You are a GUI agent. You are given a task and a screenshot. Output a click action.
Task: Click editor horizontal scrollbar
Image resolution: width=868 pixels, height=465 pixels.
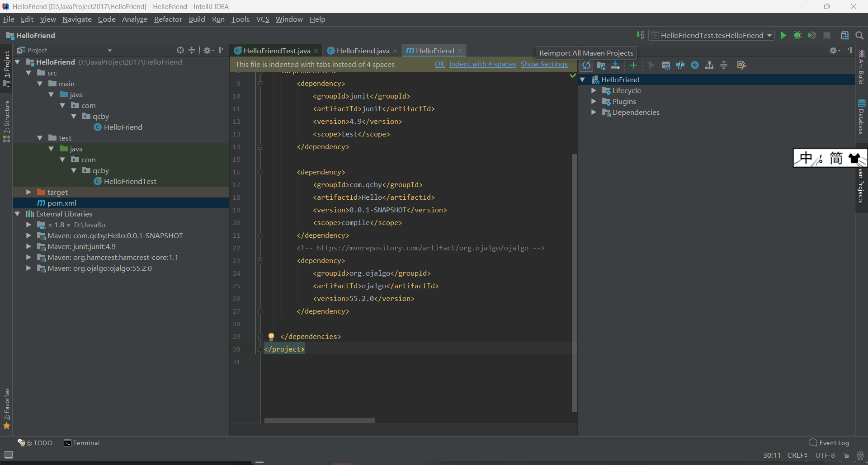pos(320,420)
